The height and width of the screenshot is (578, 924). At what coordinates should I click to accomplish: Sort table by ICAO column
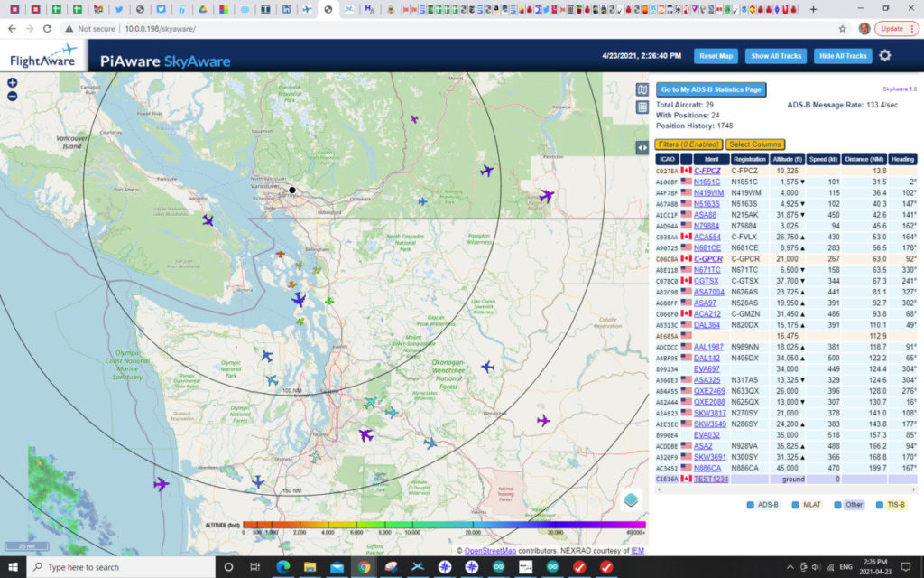[x=667, y=159]
